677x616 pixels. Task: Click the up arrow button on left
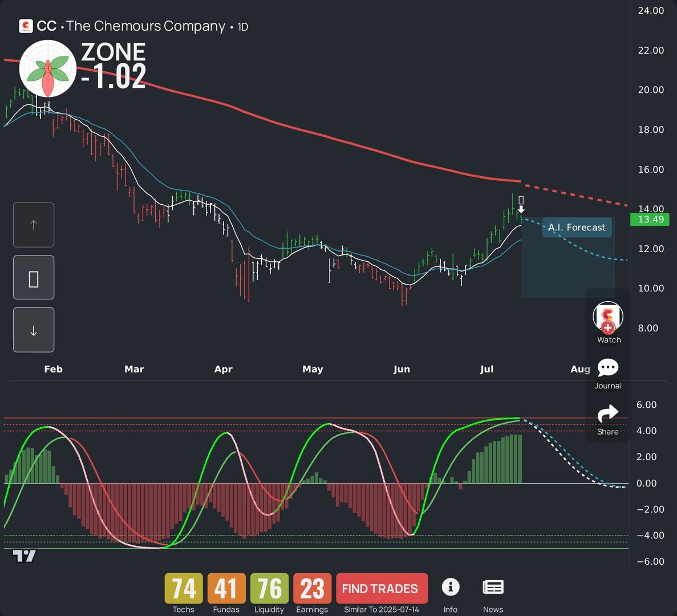pos(34,225)
